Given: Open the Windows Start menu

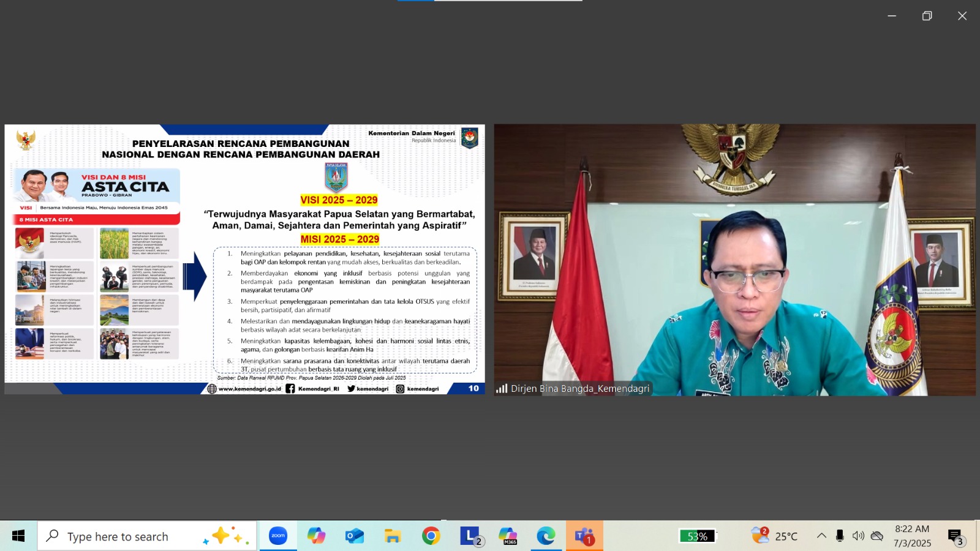Looking at the screenshot, I should pyautogui.click(x=18, y=536).
